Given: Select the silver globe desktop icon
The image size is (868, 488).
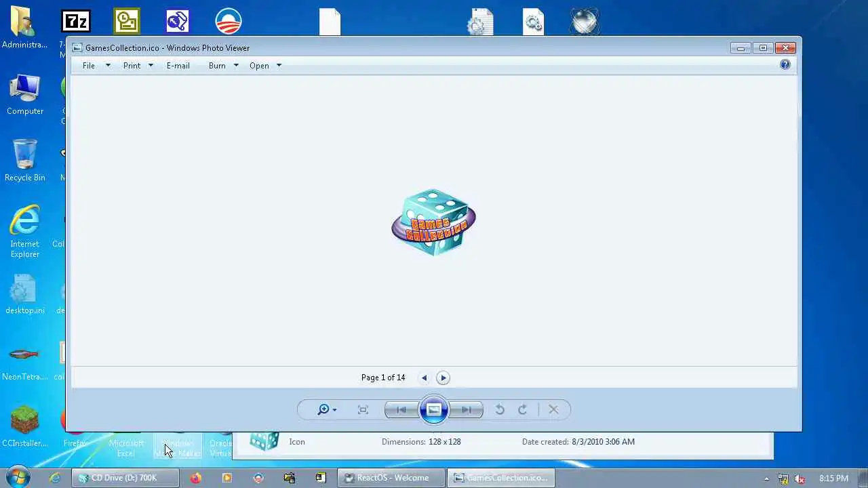Looking at the screenshot, I should (585, 21).
